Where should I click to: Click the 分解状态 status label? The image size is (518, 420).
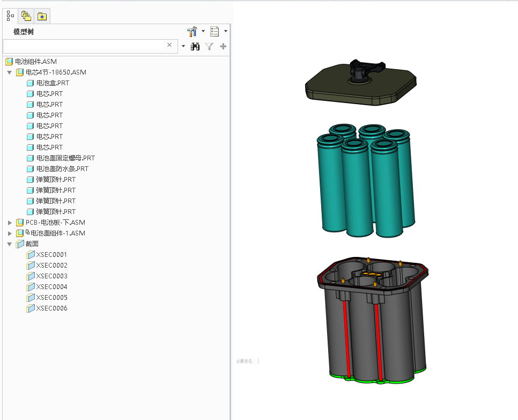point(246,361)
